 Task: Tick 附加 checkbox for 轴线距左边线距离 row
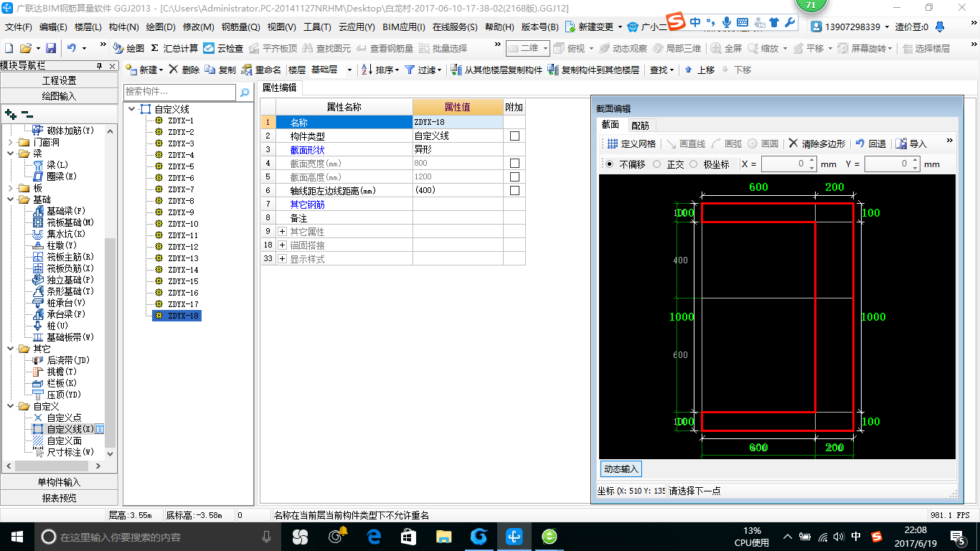pyautogui.click(x=514, y=191)
